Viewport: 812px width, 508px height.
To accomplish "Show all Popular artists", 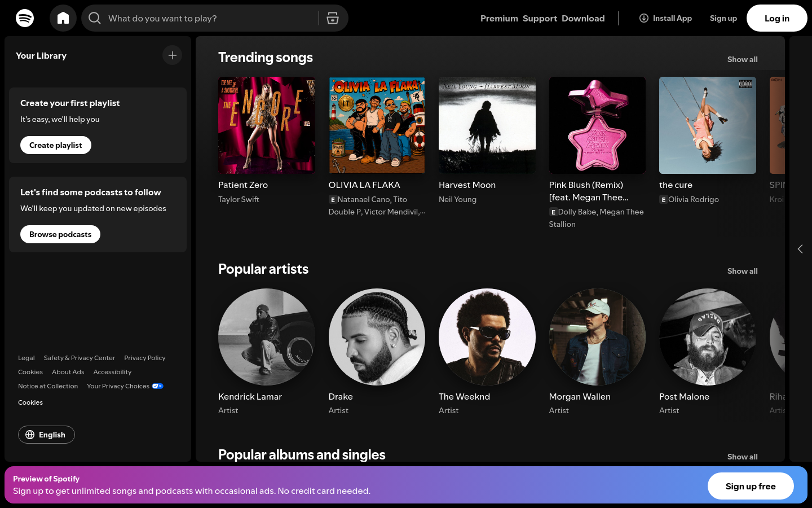I will tap(742, 271).
